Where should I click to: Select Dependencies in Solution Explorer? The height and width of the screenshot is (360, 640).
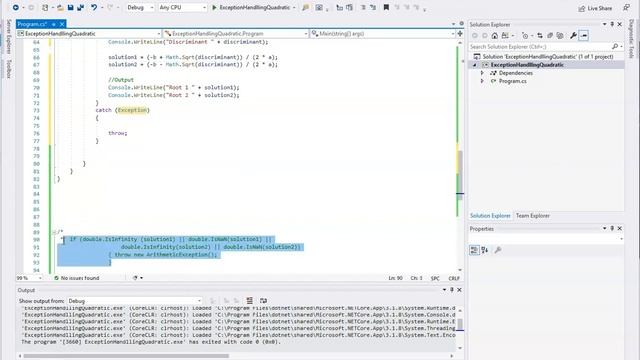(516, 73)
